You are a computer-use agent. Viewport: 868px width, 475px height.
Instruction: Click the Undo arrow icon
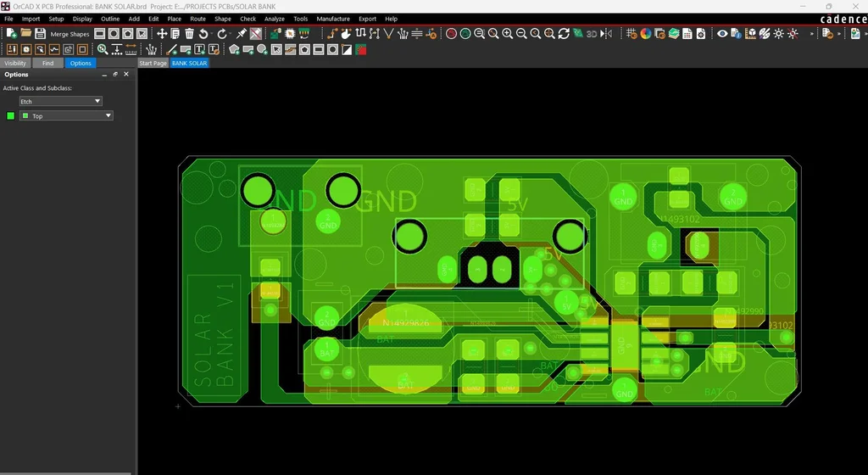coord(204,34)
